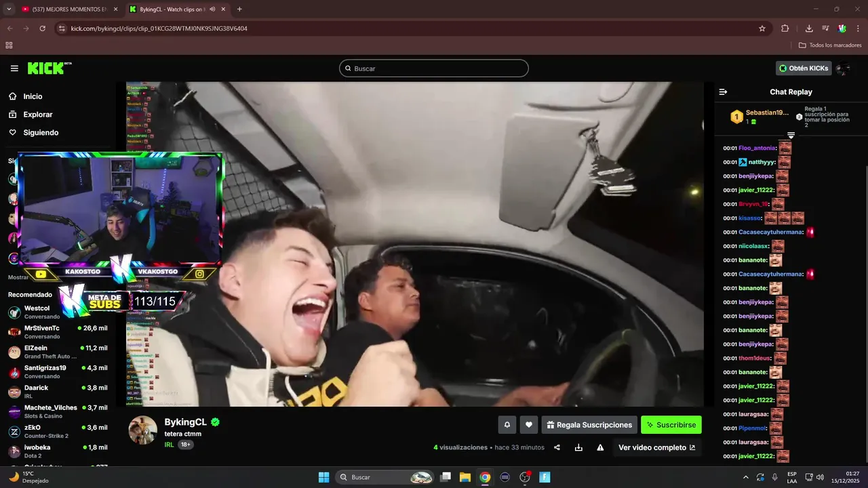Follow BykingCL with heart button
This screenshot has width=868, height=488.
pyautogui.click(x=529, y=425)
